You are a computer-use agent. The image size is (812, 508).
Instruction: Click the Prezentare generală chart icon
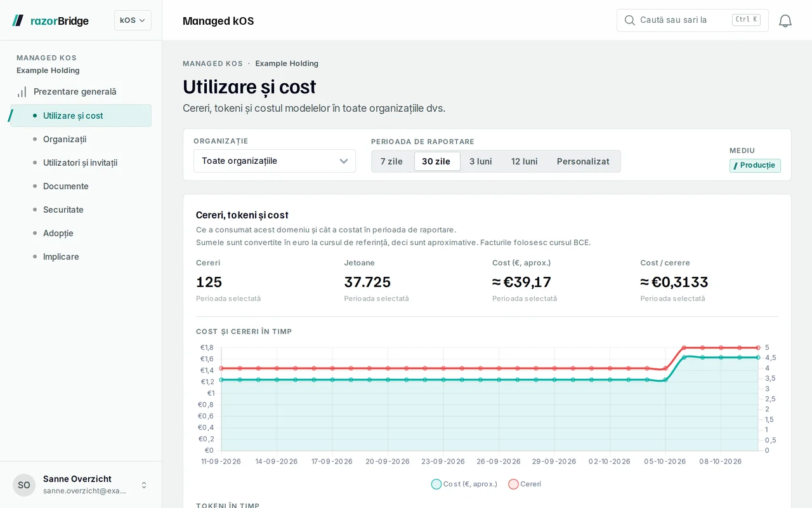coord(22,91)
